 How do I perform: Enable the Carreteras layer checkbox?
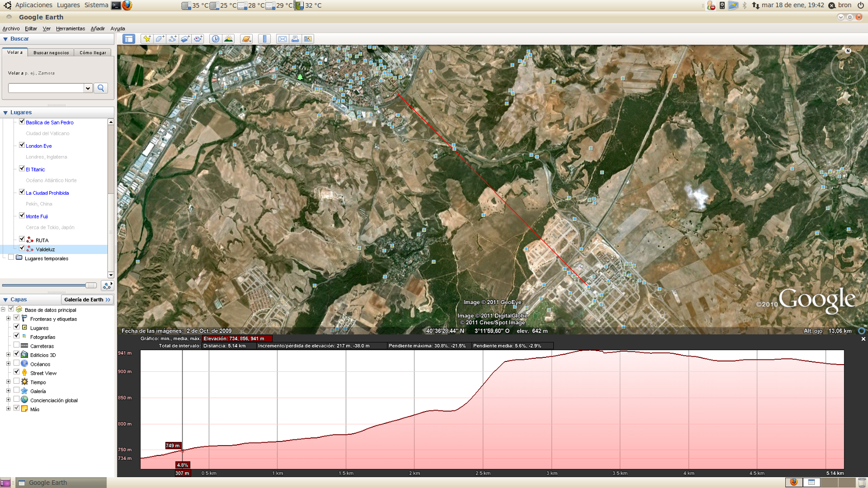pyautogui.click(x=17, y=345)
